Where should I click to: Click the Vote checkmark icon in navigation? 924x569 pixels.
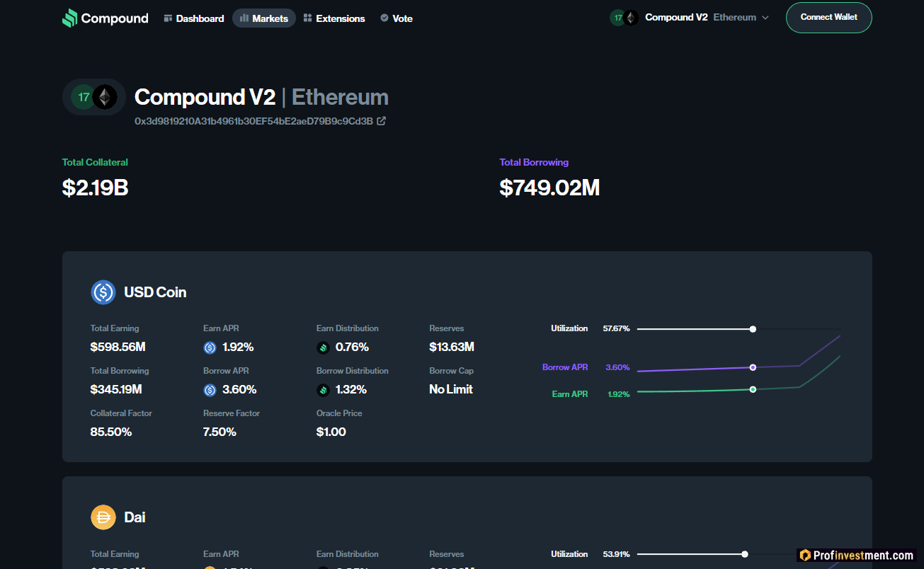(x=384, y=18)
